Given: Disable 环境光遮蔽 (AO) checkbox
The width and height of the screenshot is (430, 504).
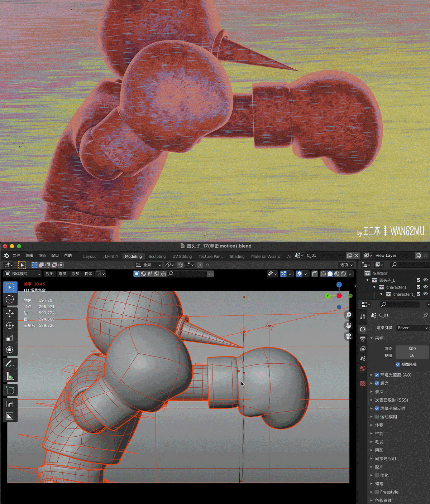Looking at the screenshot, I should [x=377, y=375].
